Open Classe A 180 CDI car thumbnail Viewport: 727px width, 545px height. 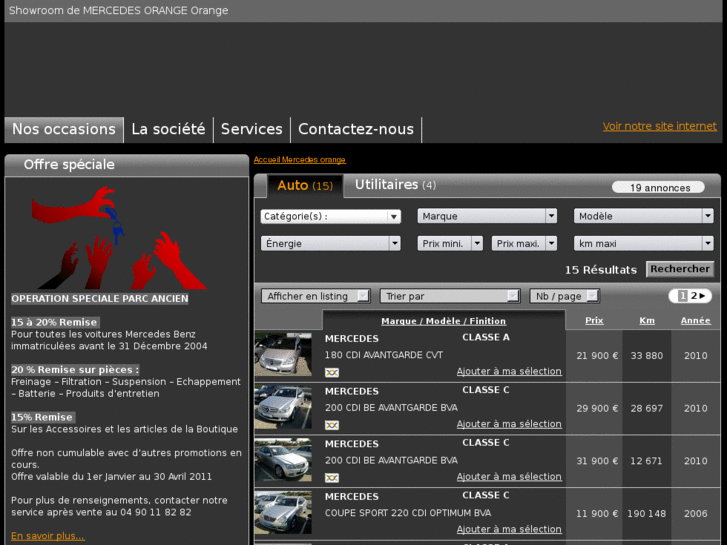[x=283, y=355]
